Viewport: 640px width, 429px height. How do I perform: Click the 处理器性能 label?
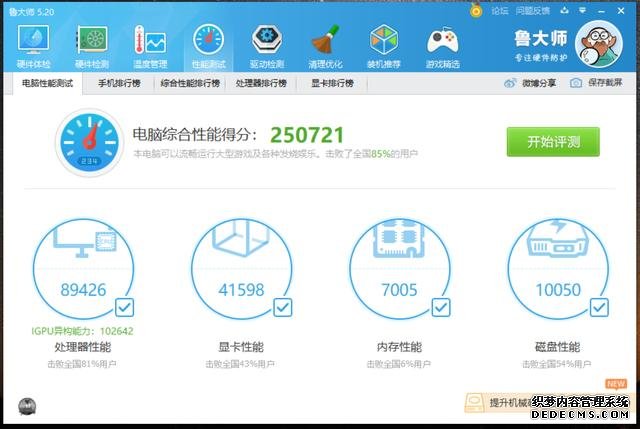pos(83,347)
